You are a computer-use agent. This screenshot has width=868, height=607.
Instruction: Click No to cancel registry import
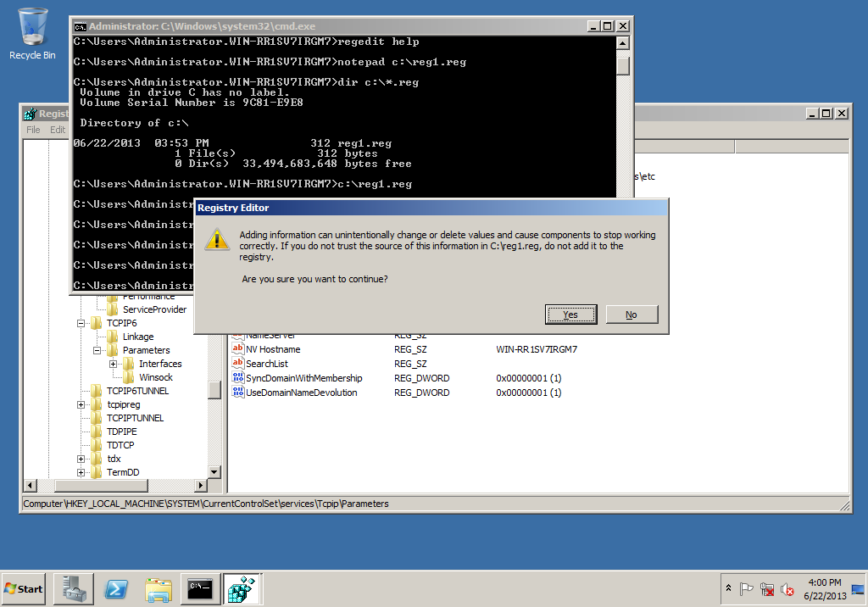[632, 315]
